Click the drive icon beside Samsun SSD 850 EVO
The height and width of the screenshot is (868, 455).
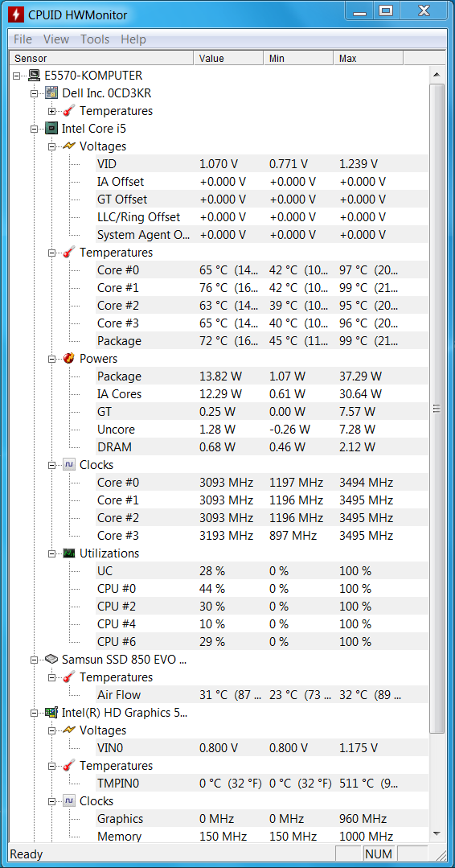(51, 660)
